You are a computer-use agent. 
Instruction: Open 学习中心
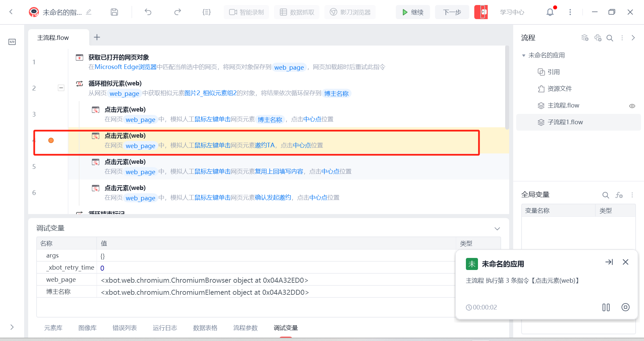[x=512, y=12]
